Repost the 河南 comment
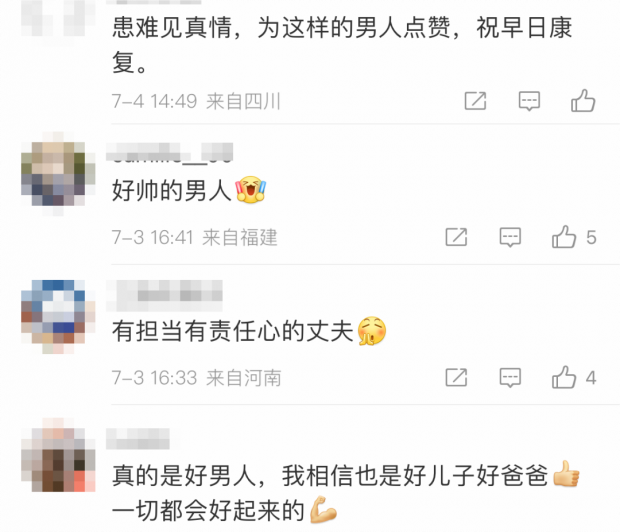The width and height of the screenshot is (620, 532). click(x=456, y=377)
